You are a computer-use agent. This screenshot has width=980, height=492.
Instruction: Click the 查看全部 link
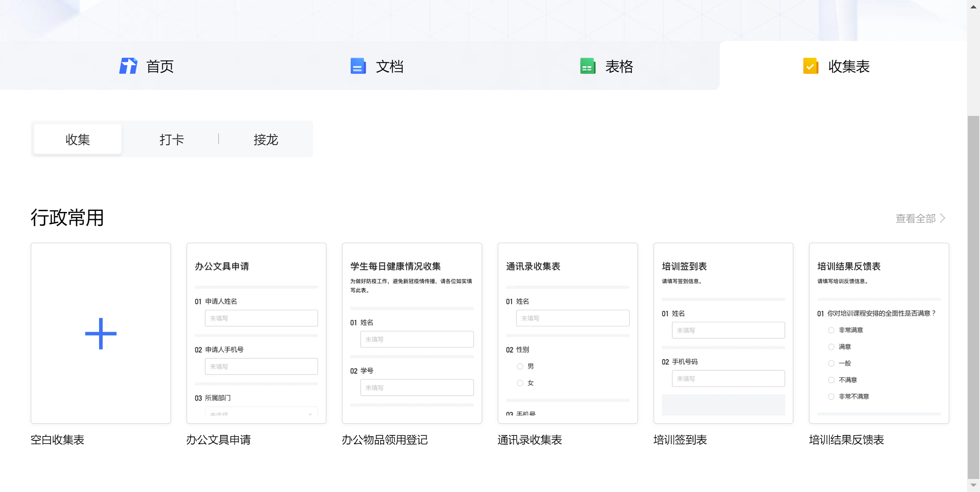click(x=915, y=218)
